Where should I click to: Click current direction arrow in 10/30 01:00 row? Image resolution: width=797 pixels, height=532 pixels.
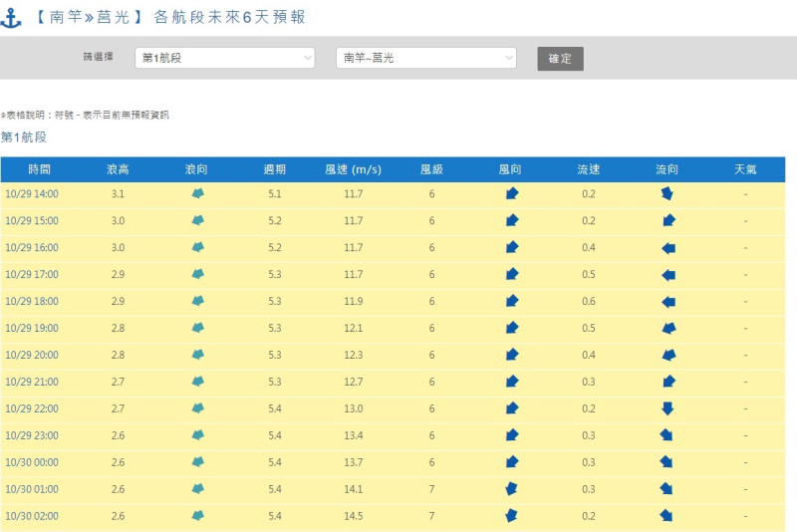(x=666, y=489)
